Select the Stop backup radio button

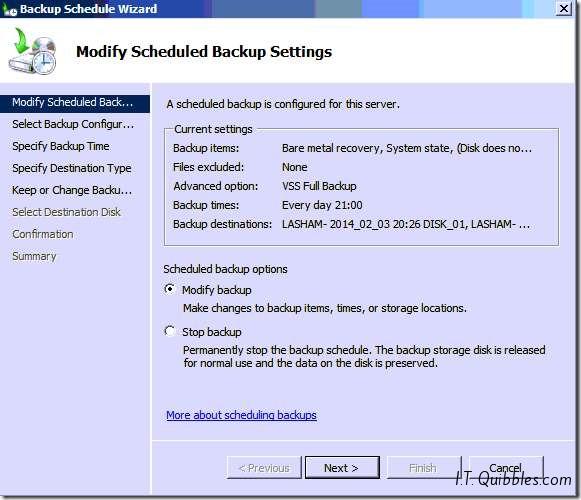(170, 331)
